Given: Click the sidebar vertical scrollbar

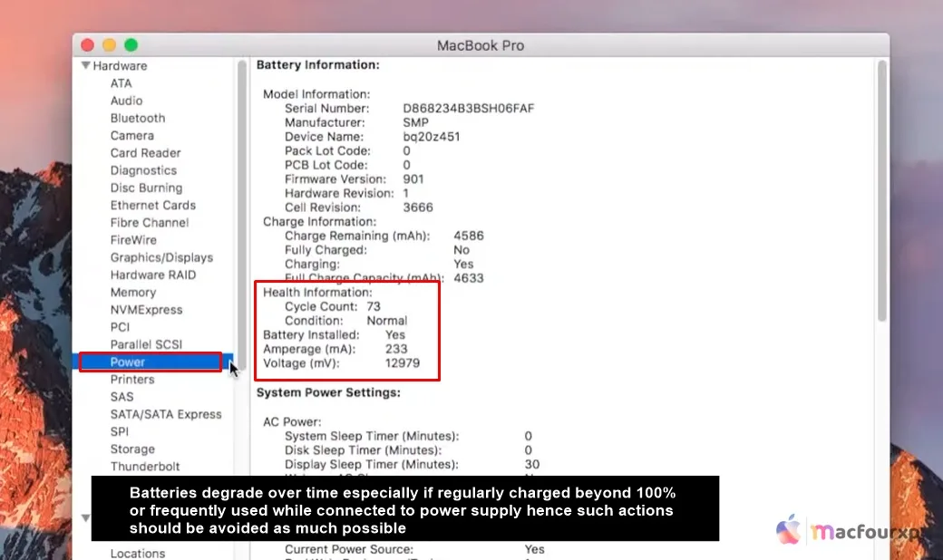Looking at the screenshot, I should point(242,213).
